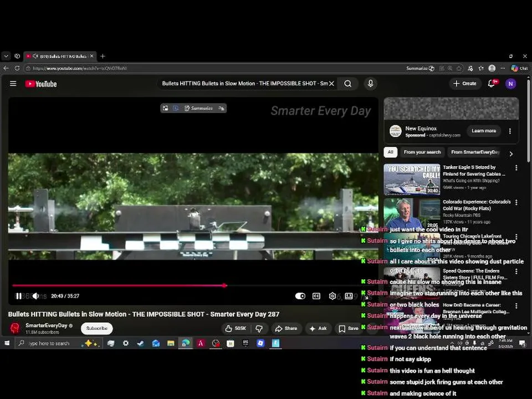Open the SmarterEveryDay channel avatar

tap(14, 329)
